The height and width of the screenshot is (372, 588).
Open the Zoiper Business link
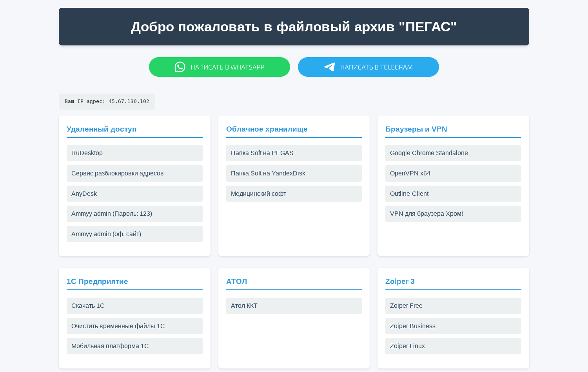click(x=453, y=326)
